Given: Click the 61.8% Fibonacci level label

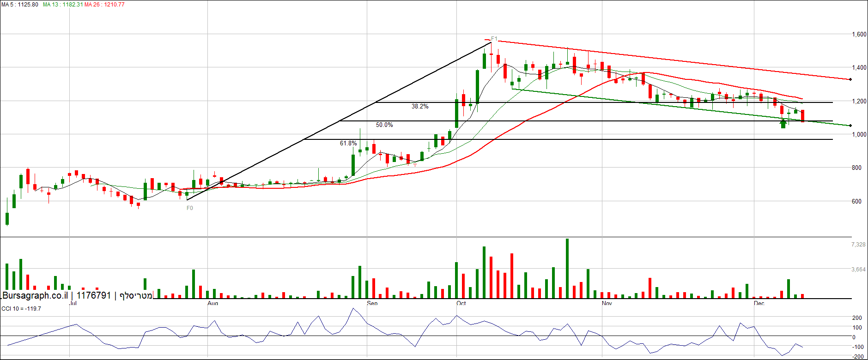Looking at the screenshot, I should [x=348, y=143].
